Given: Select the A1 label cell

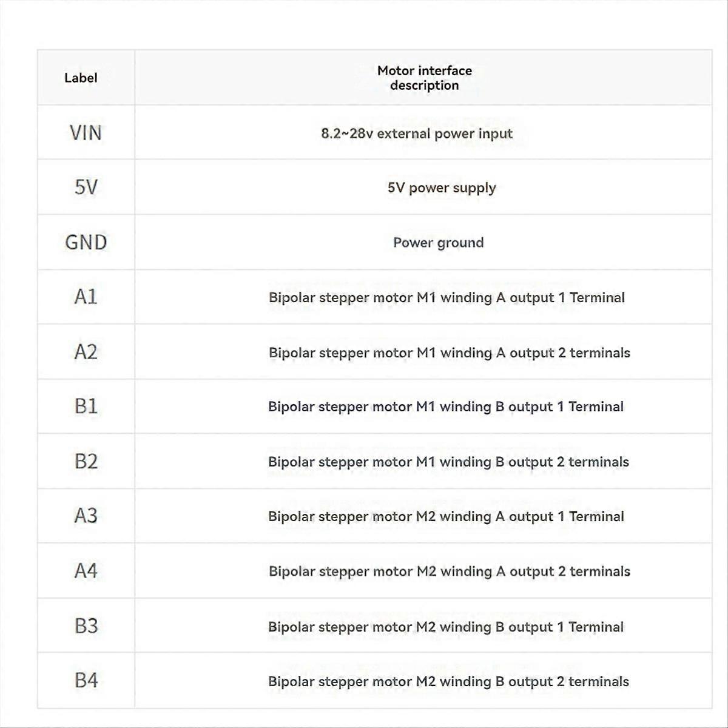Looking at the screenshot, I should point(86,297).
